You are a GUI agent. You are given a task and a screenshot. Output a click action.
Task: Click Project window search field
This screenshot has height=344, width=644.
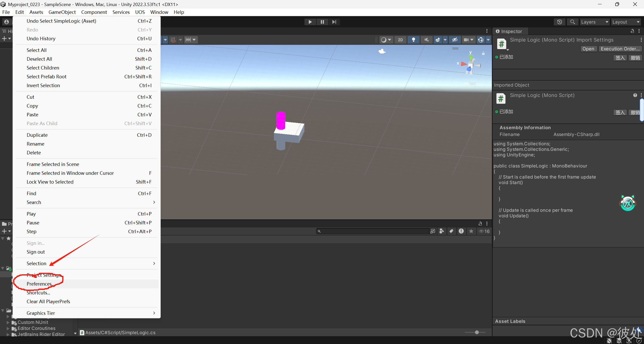pyautogui.click(x=373, y=231)
